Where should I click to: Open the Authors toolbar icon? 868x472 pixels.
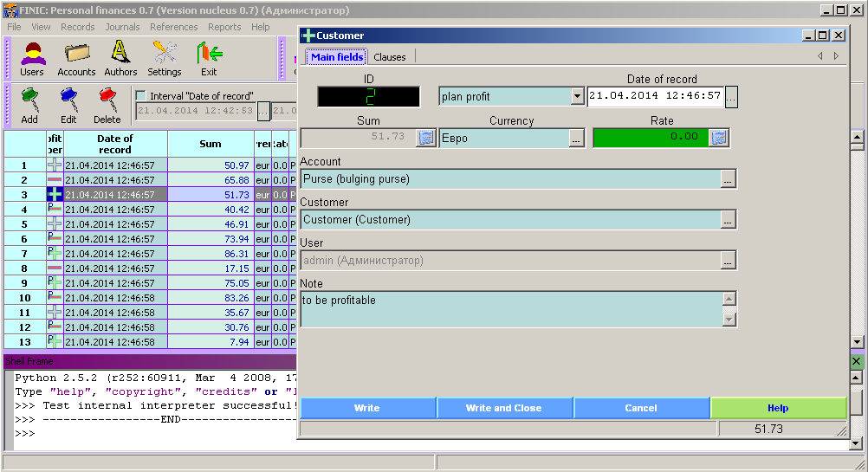click(x=120, y=58)
